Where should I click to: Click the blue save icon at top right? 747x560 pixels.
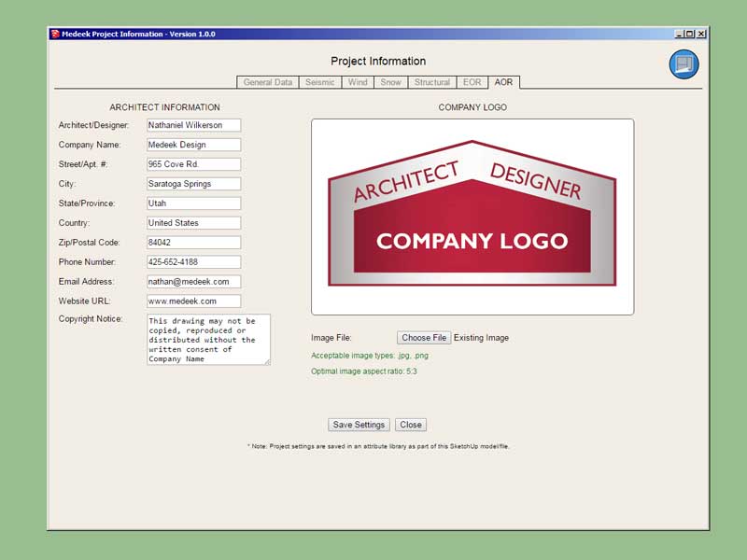point(684,64)
